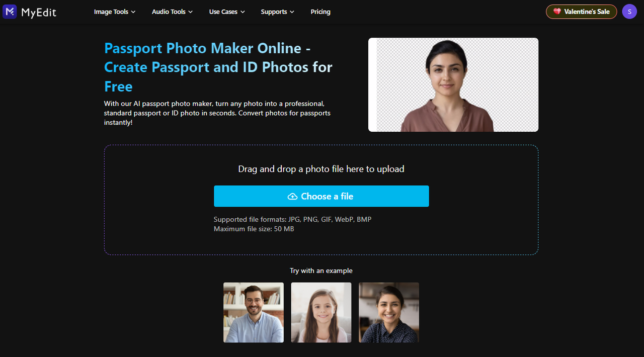
Task: Open the Use Cases menu
Action: click(227, 12)
